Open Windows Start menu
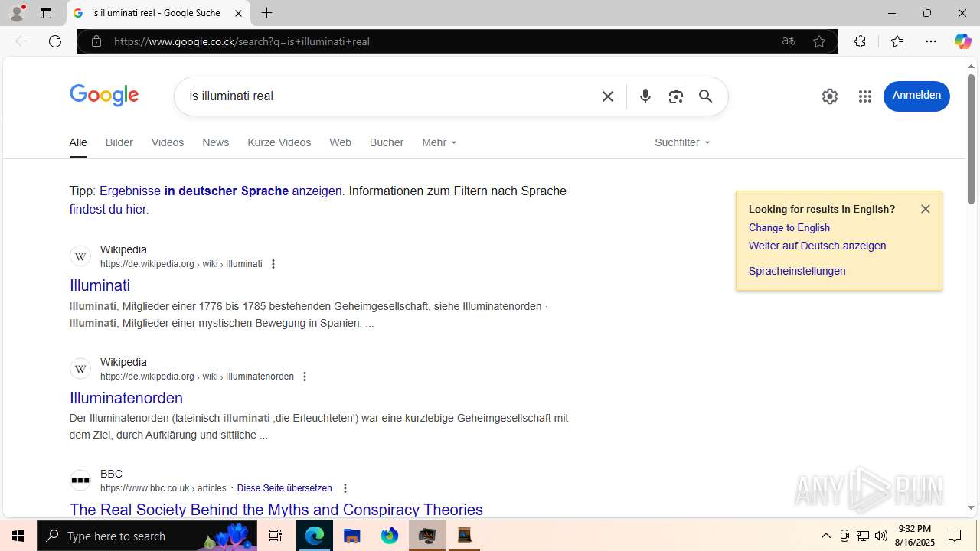Image resolution: width=980 pixels, height=551 pixels. coord(18,536)
